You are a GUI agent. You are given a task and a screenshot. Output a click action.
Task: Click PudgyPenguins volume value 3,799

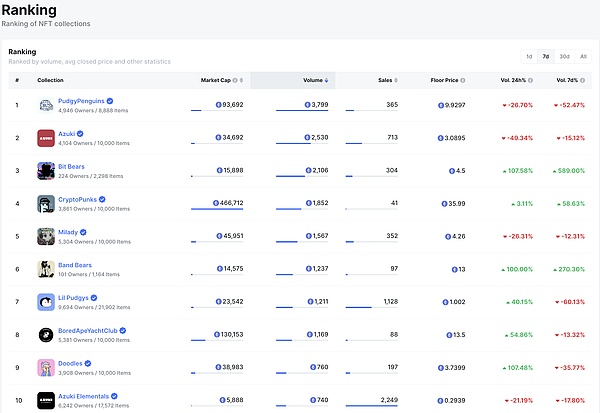[320, 105]
